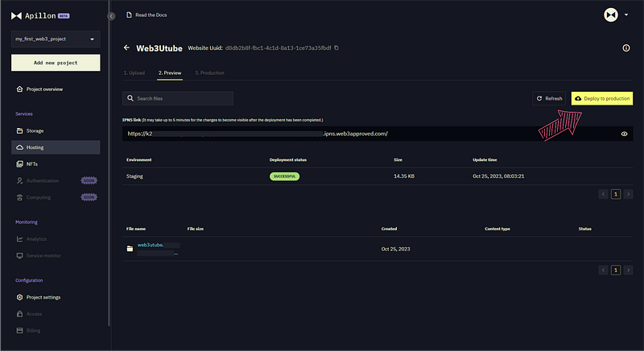Screen dimensions: 644x351
Task: Open the Storage service
Action: pyautogui.click(x=30, y=130)
